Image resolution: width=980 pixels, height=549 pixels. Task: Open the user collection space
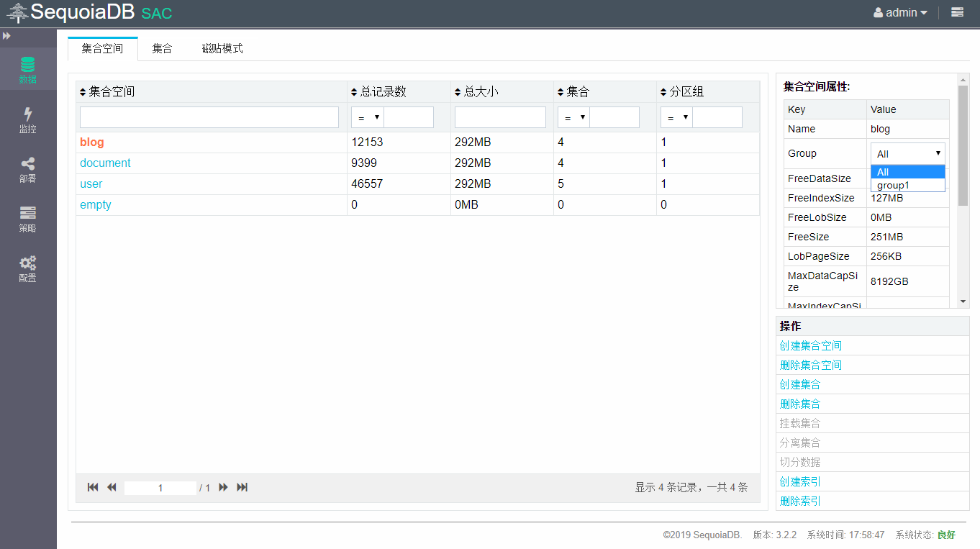coord(91,184)
